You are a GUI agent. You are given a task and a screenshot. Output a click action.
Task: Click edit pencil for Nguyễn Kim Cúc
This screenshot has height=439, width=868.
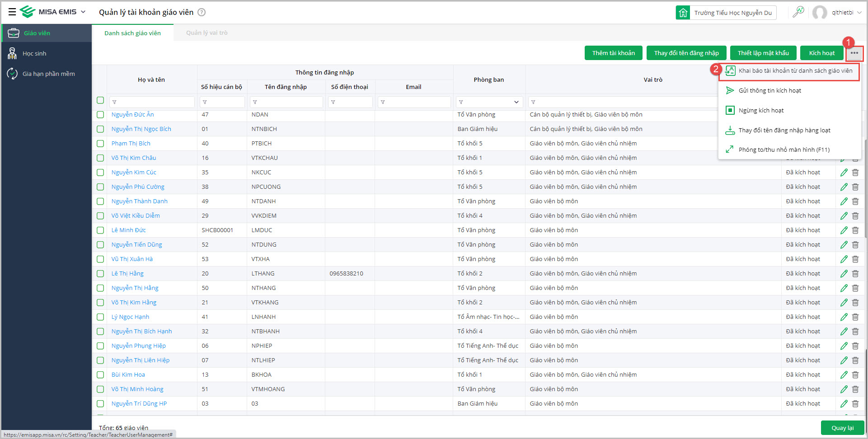coord(844,173)
